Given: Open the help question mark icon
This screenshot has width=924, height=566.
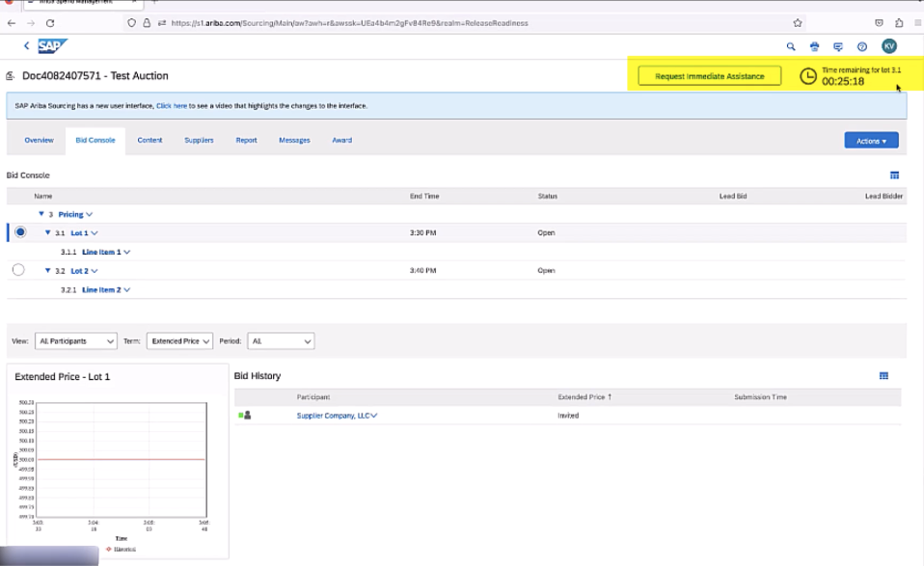Looking at the screenshot, I should click(x=862, y=46).
